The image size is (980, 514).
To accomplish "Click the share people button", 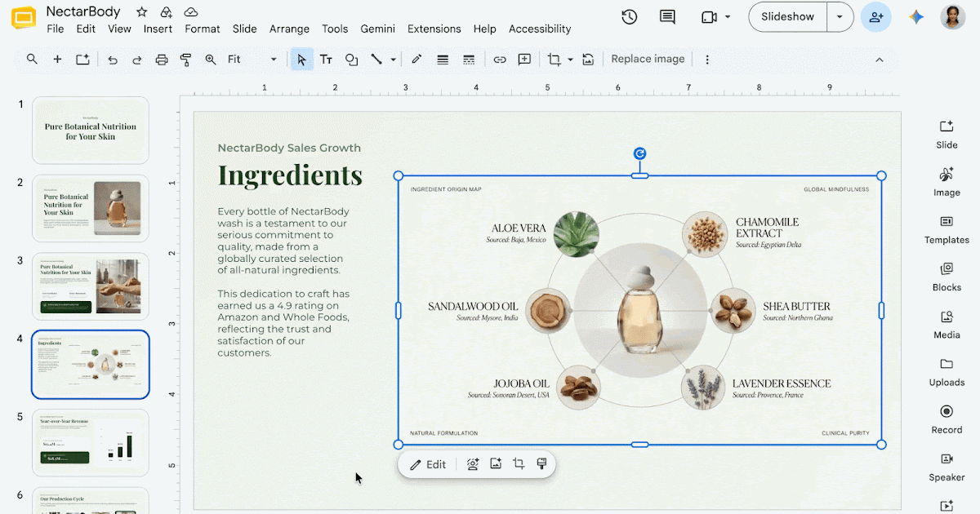I will (x=875, y=17).
